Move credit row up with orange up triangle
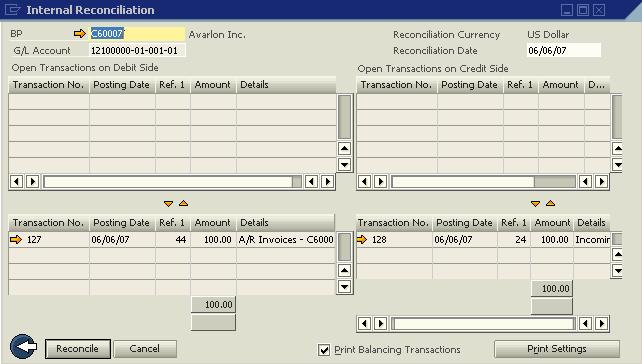 [550, 203]
